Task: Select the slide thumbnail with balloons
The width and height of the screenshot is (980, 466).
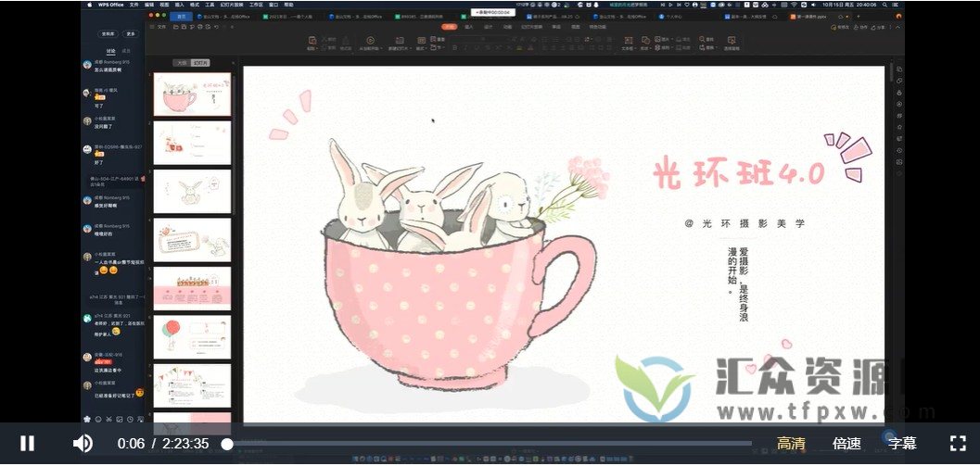Action: pyautogui.click(x=192, y=337)
